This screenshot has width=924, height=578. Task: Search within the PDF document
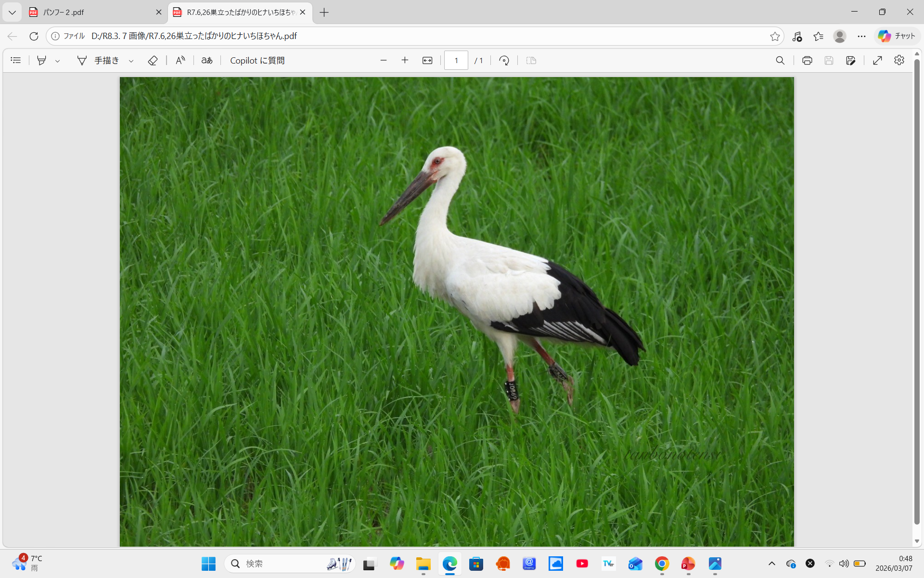pos(780,60)
